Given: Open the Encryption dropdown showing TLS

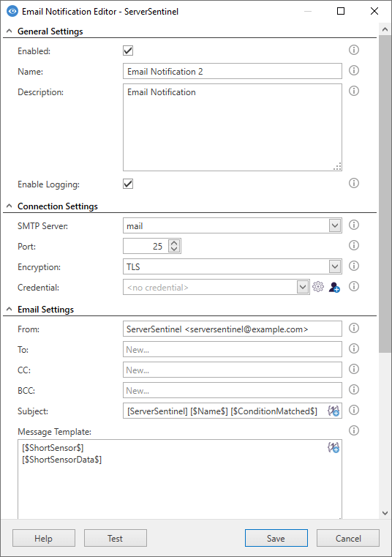Looking at the screenshot, I should click(335, 266).
